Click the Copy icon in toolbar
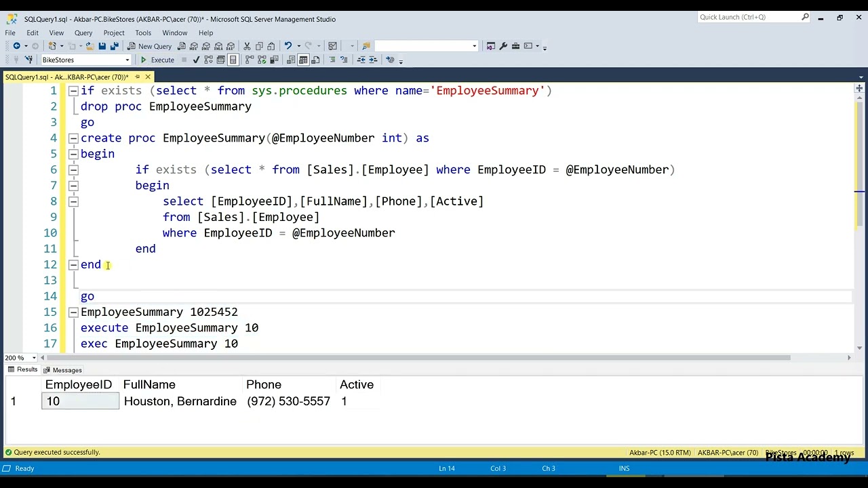The width and height of the screenshot is (868, 488). pos(259,46)
